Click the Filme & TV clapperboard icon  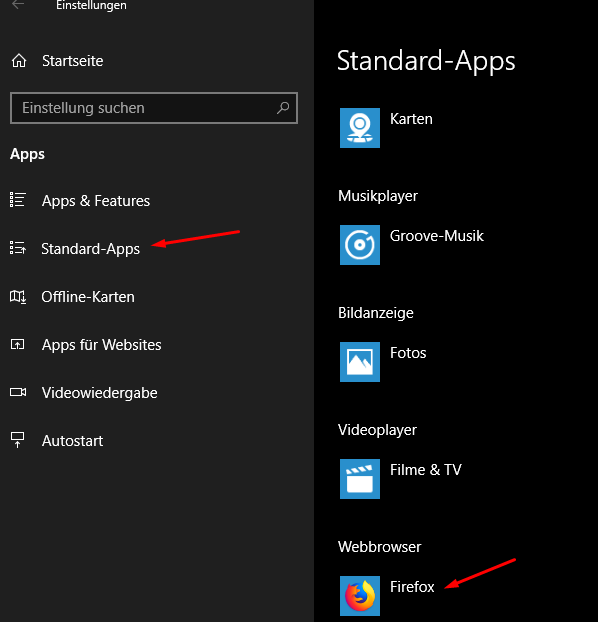tap(360, 479)
